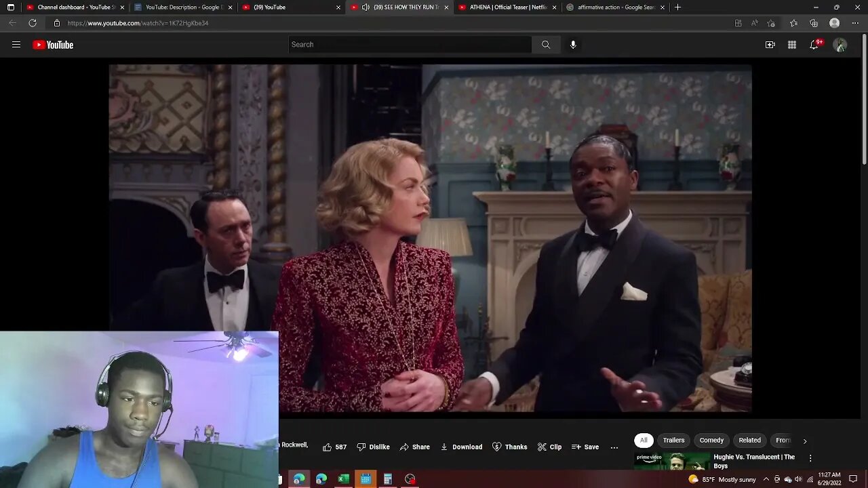Like the video with thumbs up
This screenshot has height=488, width=868.
tap(334, 447)
